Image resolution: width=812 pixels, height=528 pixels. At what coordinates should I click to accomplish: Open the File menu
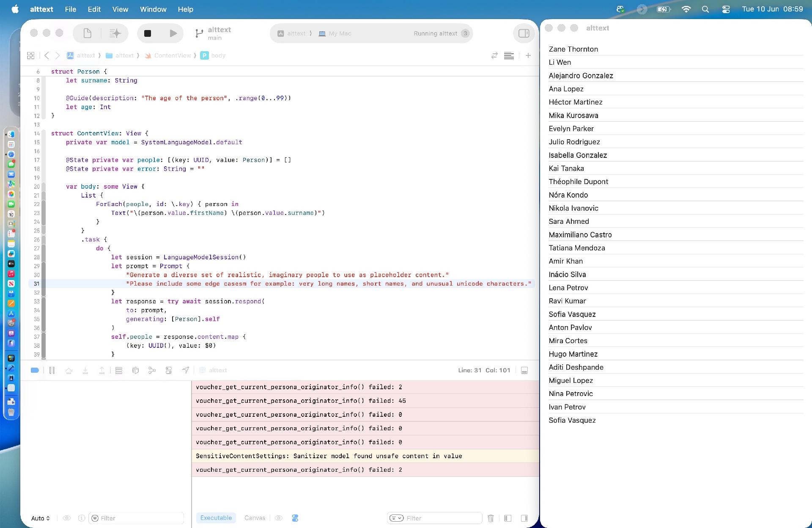click(x=70, y=9)
